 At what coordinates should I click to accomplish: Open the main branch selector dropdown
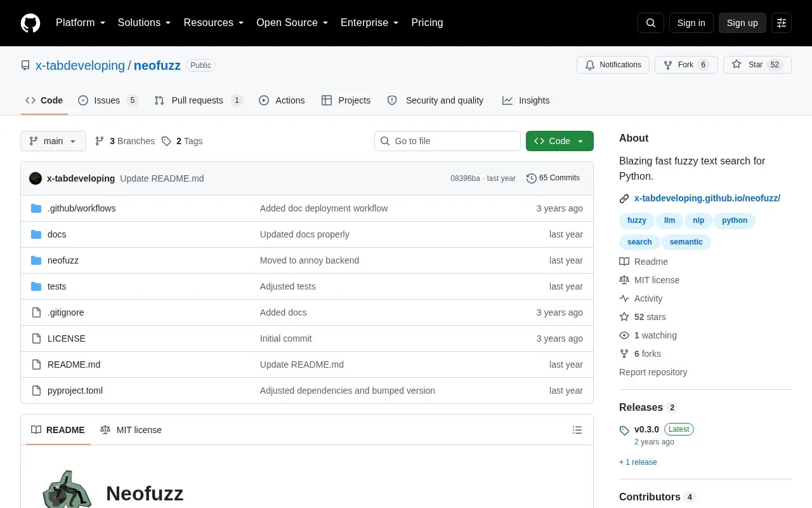(x=53, y=141)
